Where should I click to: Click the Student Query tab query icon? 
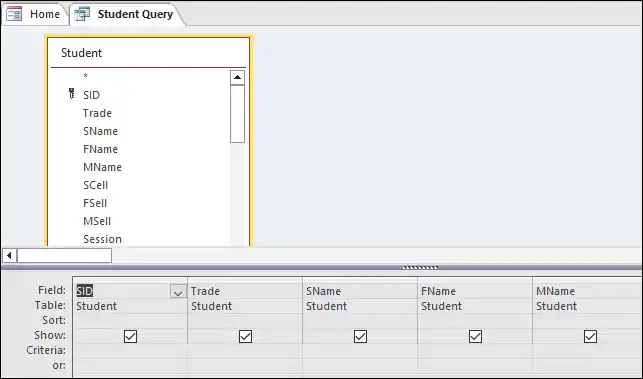click(82, 14)
